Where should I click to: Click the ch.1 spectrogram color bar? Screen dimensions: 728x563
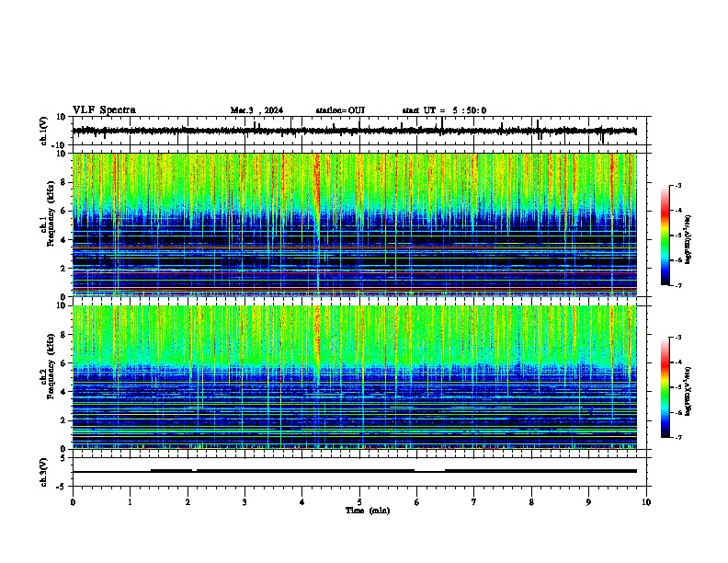[x=665, y=236]
